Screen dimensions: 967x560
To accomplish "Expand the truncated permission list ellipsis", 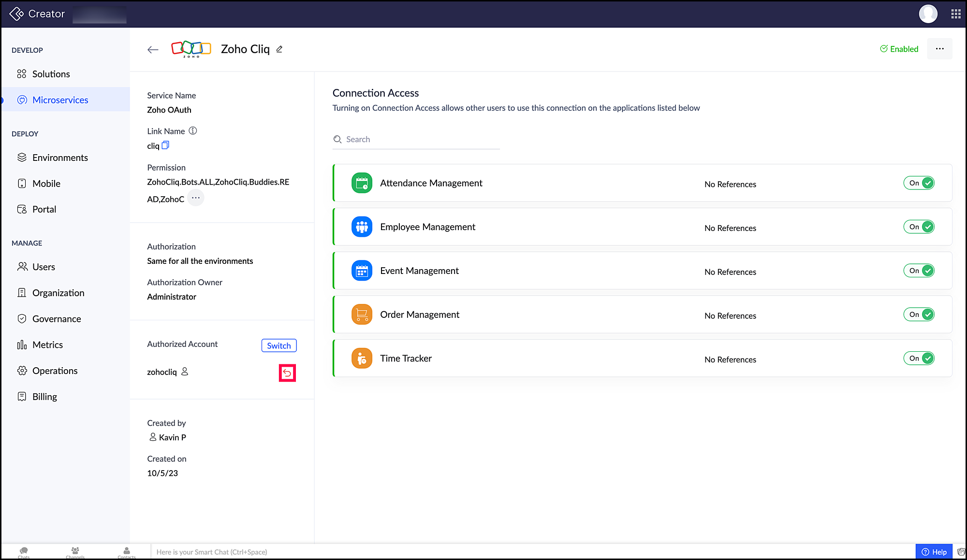I will click(196, 198).
